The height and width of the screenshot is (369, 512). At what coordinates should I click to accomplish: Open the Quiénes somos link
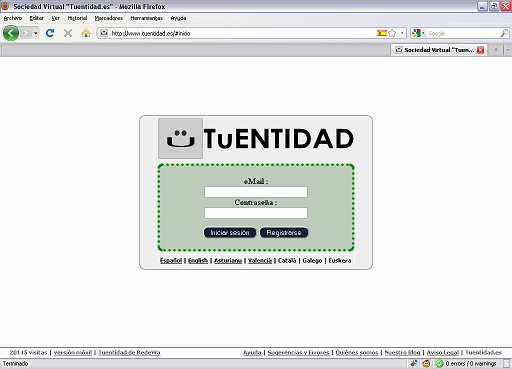coord(357,352)
